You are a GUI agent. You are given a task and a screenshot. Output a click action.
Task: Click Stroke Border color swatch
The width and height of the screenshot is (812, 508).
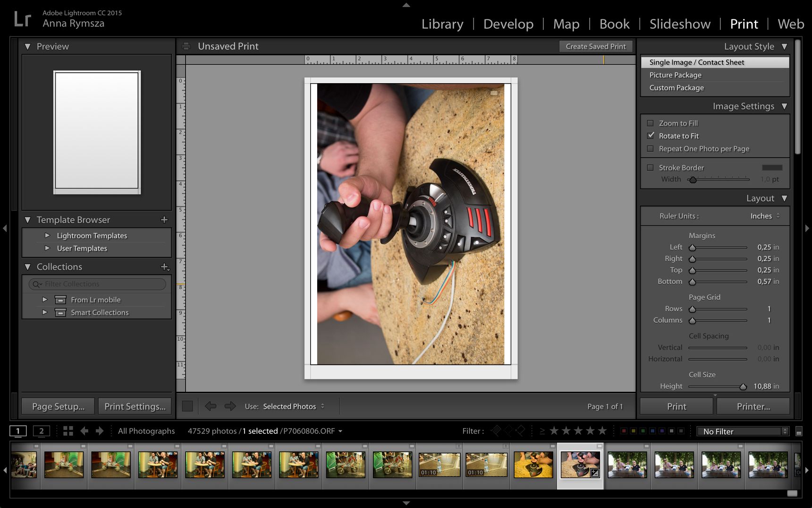[772, 168]
